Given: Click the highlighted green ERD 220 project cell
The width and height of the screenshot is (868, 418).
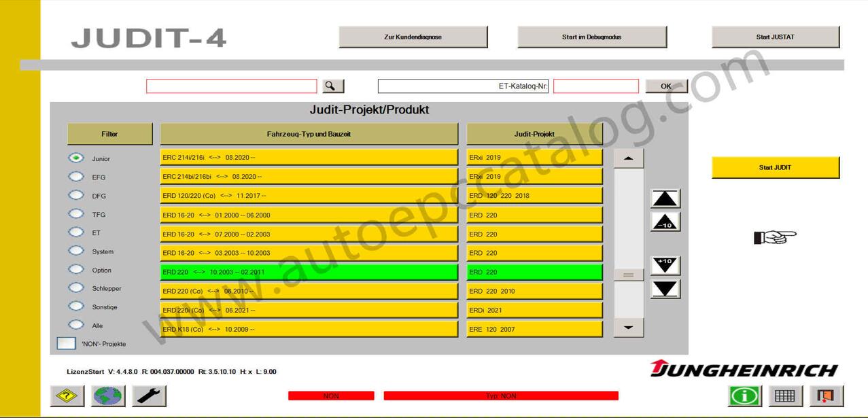Looking at the screenshot, I should tap(535, 272).
